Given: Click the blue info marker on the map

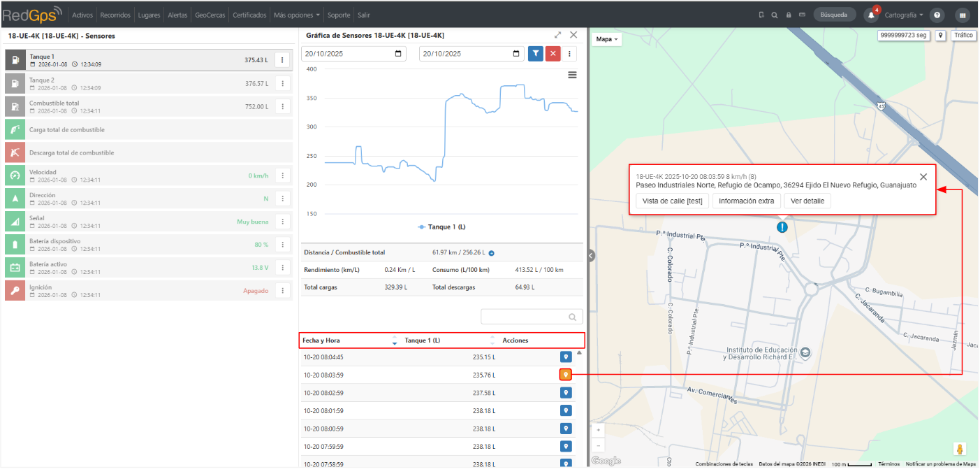Looking at the screenshot, I should click(x=782, y=227).
